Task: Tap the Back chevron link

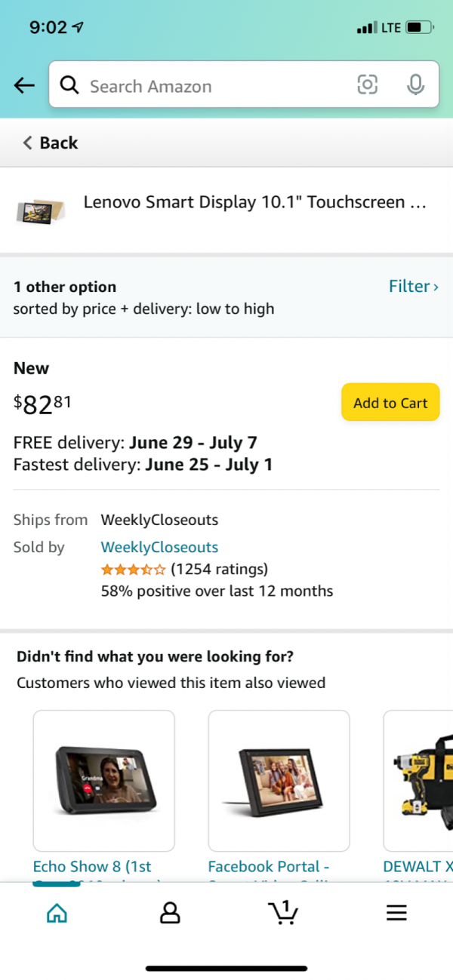Action: [50, 143]
